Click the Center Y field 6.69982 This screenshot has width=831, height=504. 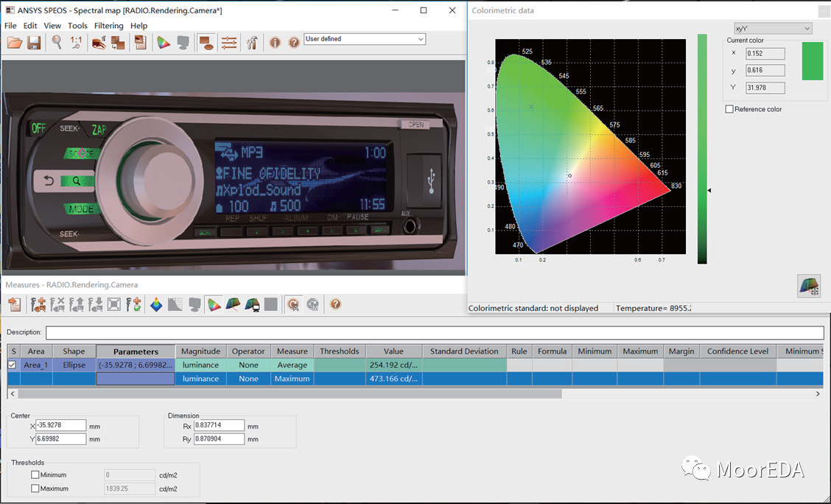[61, 439]
